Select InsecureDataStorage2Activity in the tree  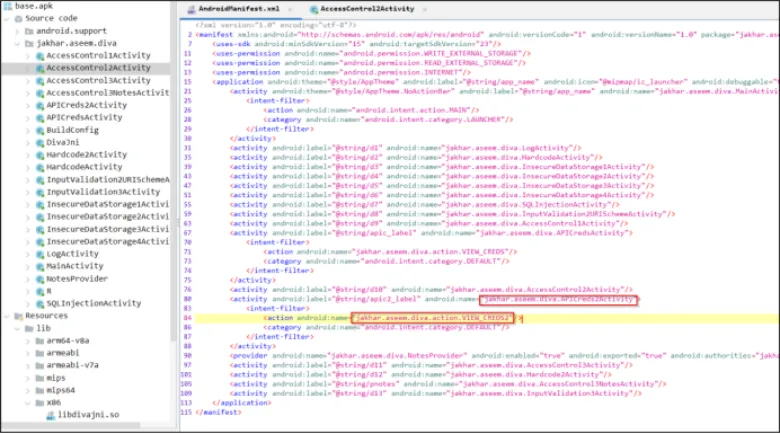click(x=107, y=217)
